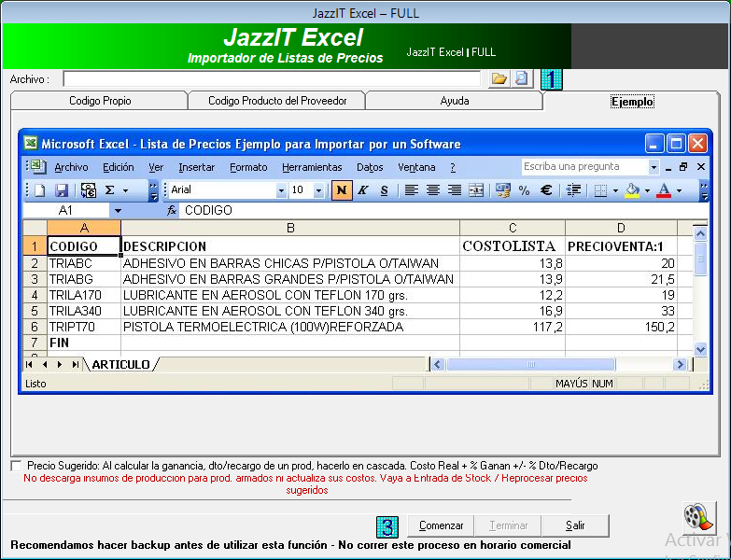Image resolution: width=731 pixels, height=560 pixels.
Task: Click the Italic K formatting icon
Action: (363, 190)
